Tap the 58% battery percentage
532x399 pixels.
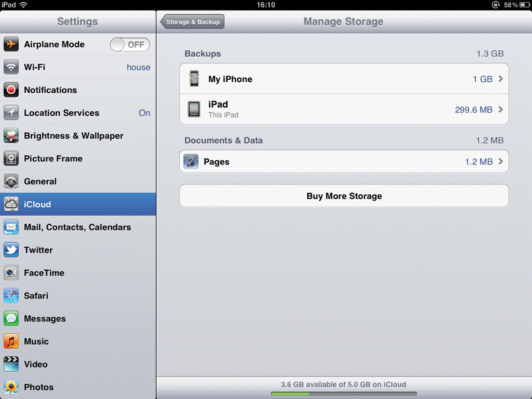point(511,5)
